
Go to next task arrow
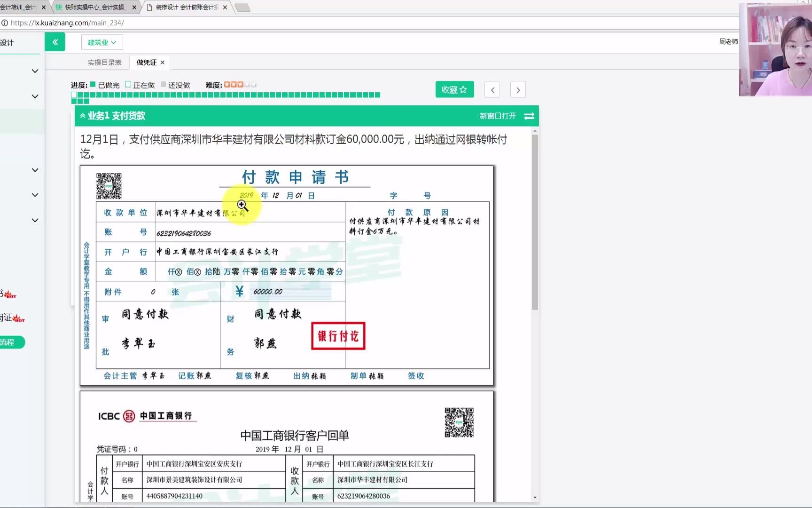pos(518,90)
